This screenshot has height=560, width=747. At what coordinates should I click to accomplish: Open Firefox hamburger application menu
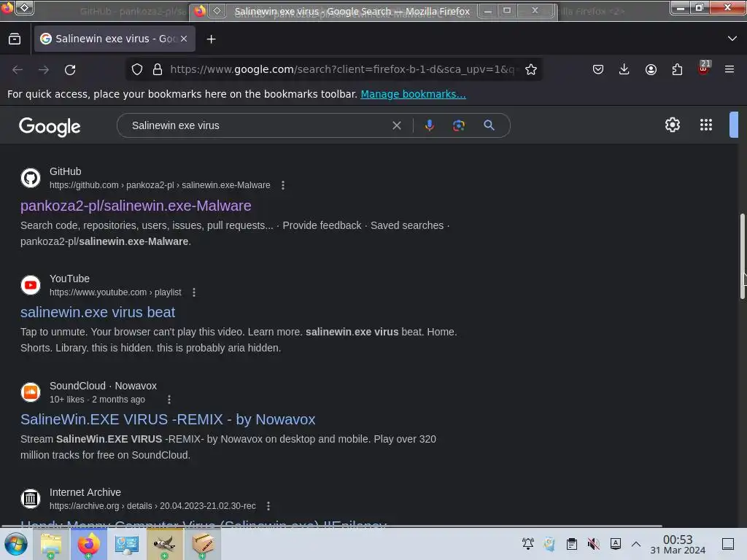[x=729, y=69]
